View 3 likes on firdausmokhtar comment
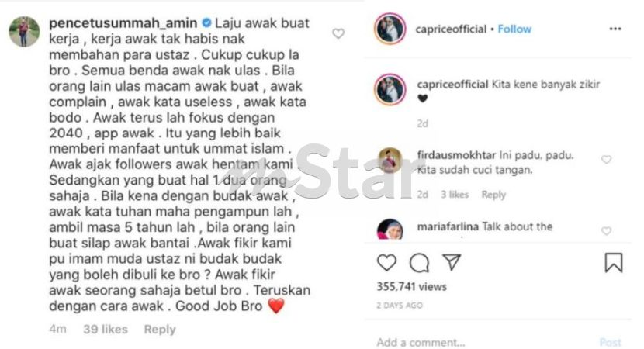 [x=455, y=195]
